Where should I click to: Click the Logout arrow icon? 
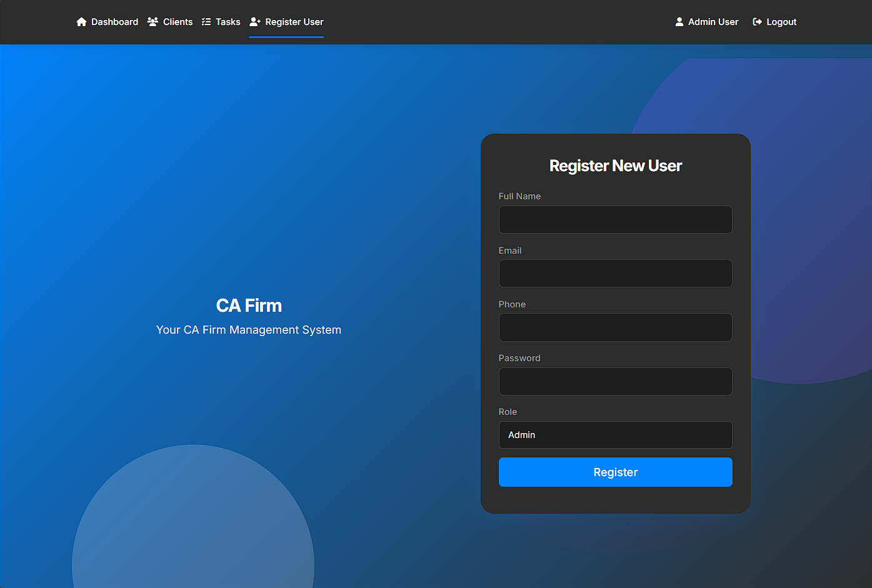[x=758, y=22]
